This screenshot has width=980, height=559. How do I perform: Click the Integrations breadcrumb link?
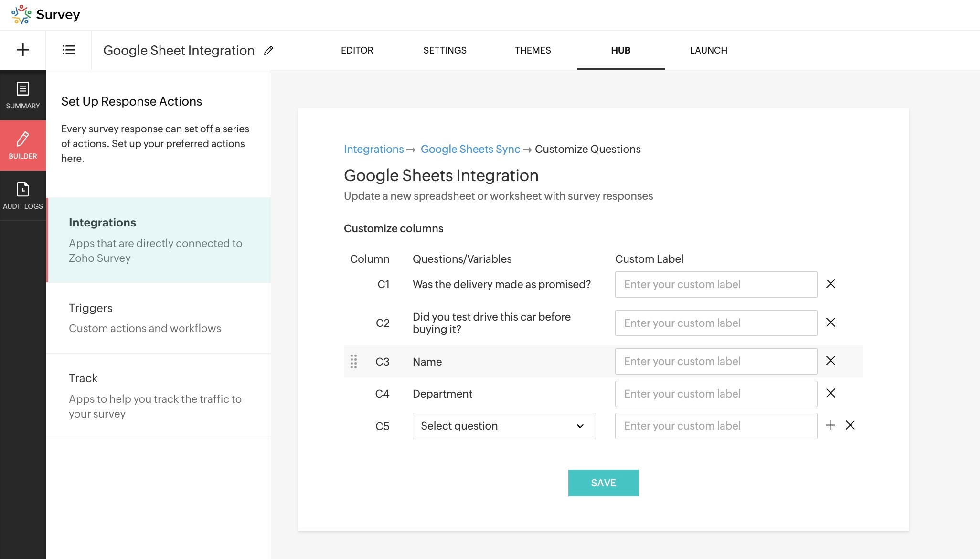(373, 149)
